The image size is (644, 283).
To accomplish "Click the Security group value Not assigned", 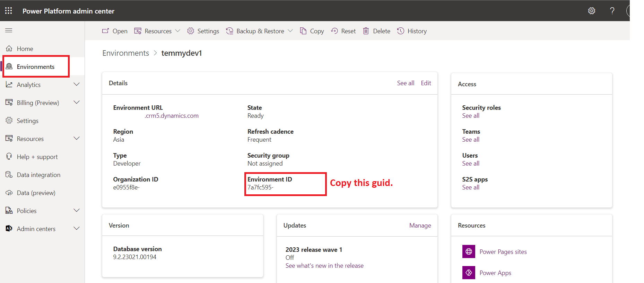I will pos(265,163).
